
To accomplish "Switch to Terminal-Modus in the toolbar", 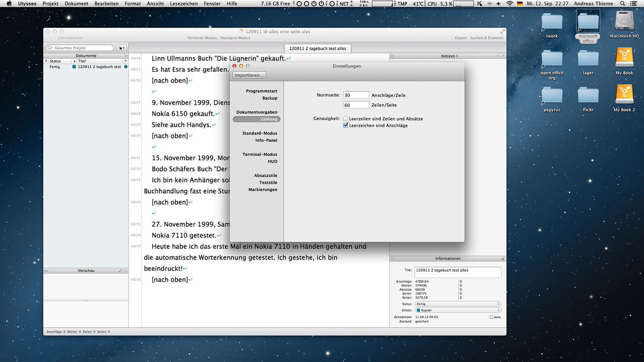I will 202,38.
